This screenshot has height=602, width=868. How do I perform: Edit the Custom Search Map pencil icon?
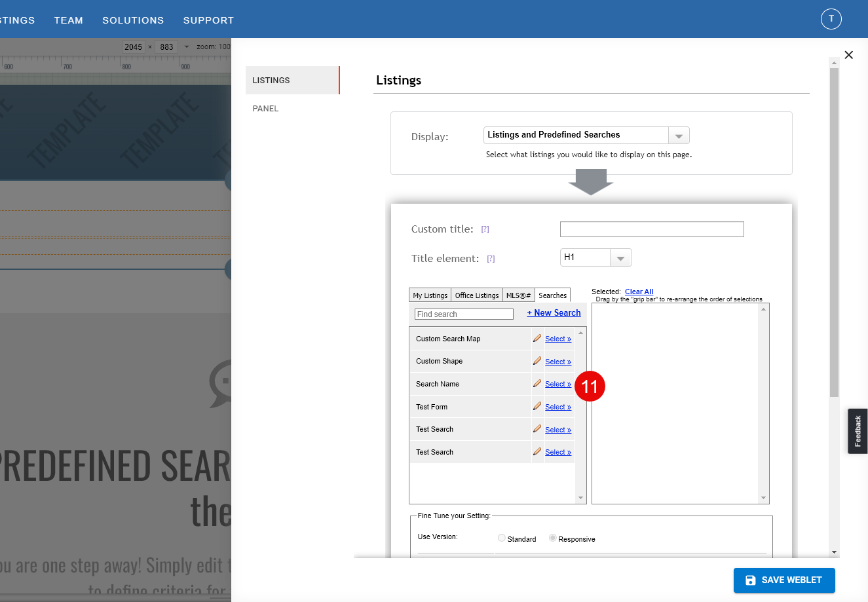[537, 338]
